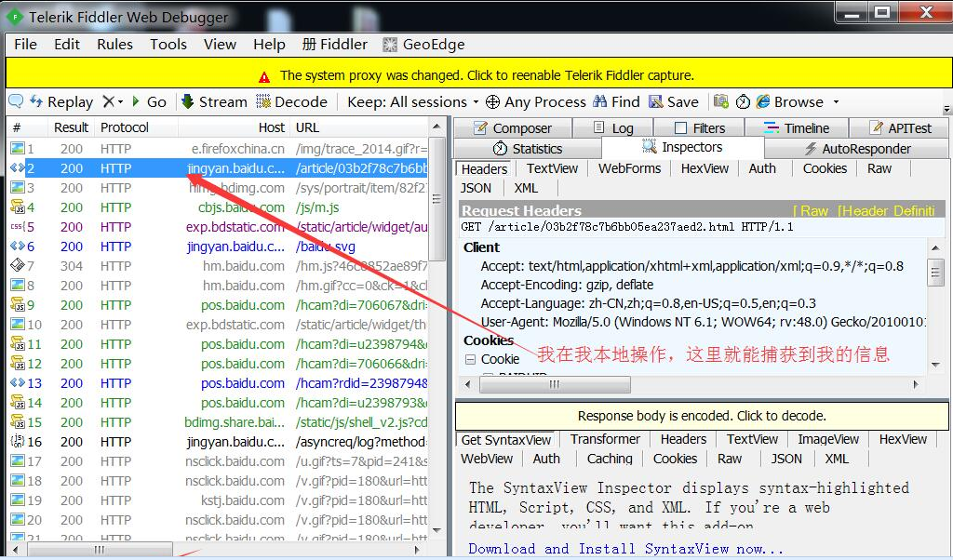Select the ImageView response tab
This screenshot has width=953, height=560.
pyautogui.click(x=827, y=439)
